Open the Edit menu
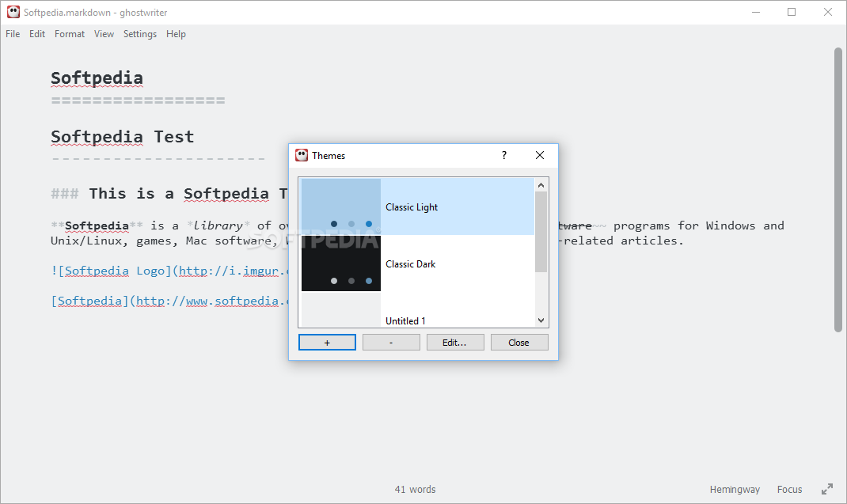 point(37,34)
